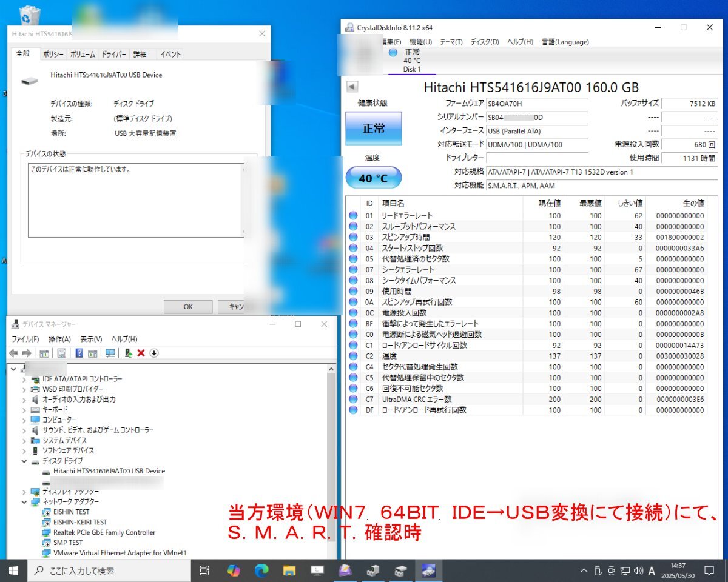Open Task View from the taskbar

pos(204,570)
